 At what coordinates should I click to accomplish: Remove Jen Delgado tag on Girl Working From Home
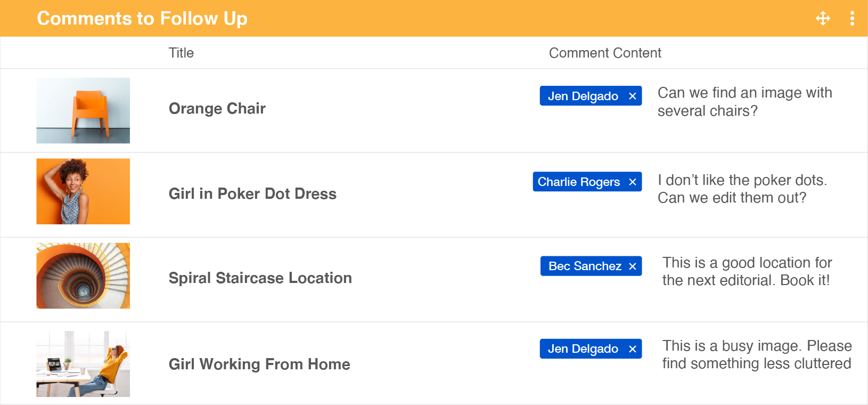coord(633,349)
